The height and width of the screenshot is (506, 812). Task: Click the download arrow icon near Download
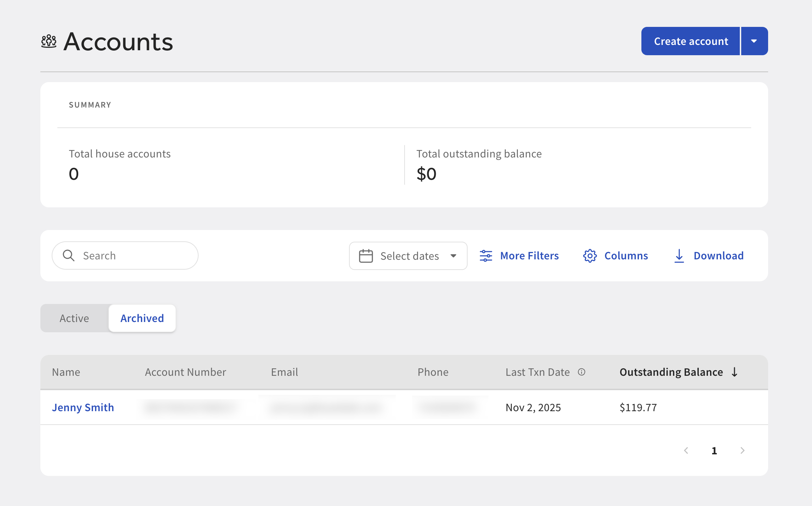679,256
